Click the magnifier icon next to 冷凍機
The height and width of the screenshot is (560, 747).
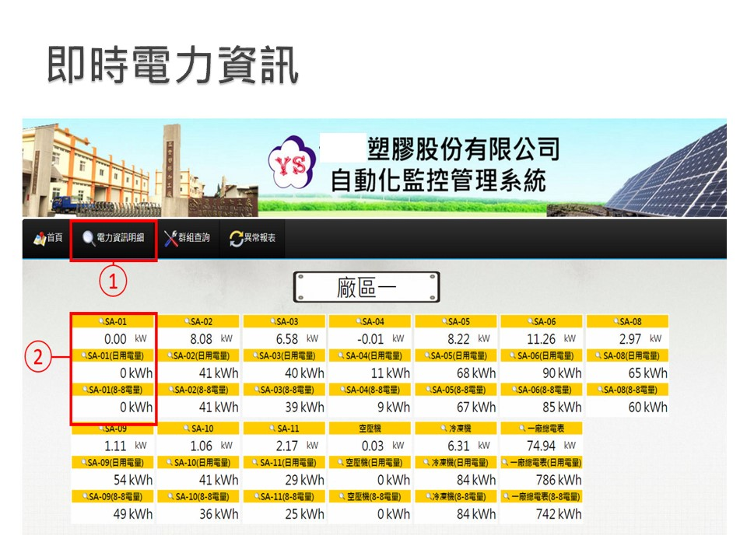tap(441, 428)
